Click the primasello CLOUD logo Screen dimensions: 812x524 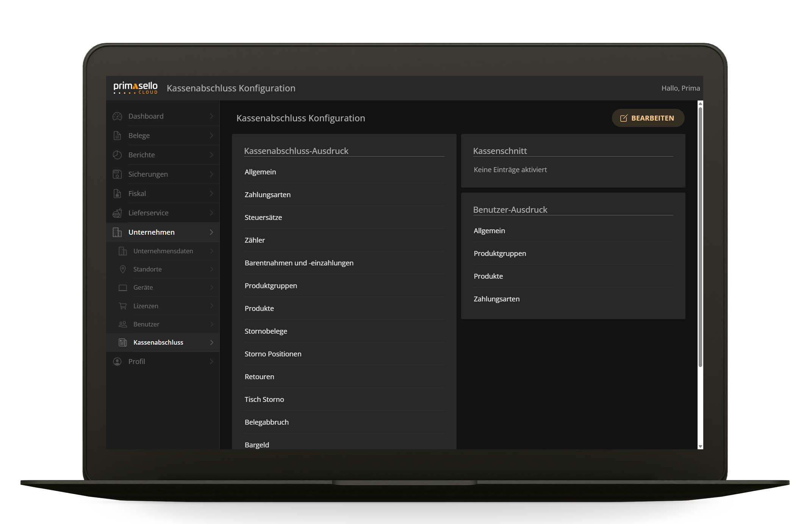pos(135,88)
